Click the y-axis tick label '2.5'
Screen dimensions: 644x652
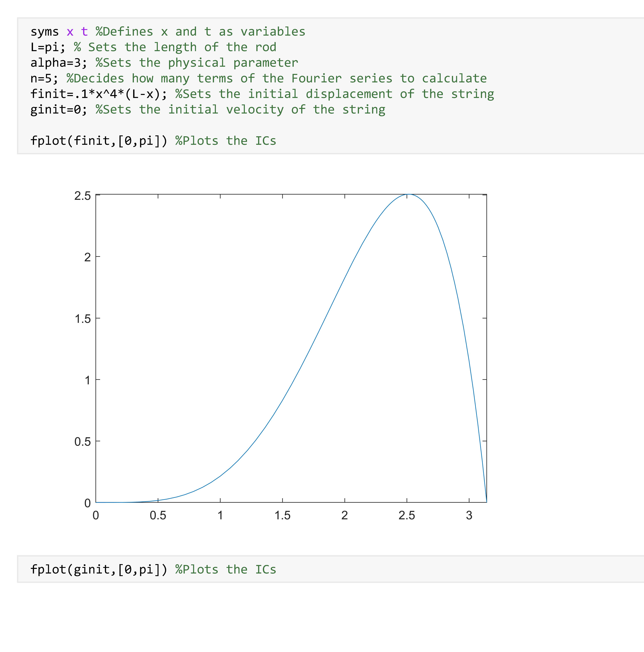pos(83,196)
